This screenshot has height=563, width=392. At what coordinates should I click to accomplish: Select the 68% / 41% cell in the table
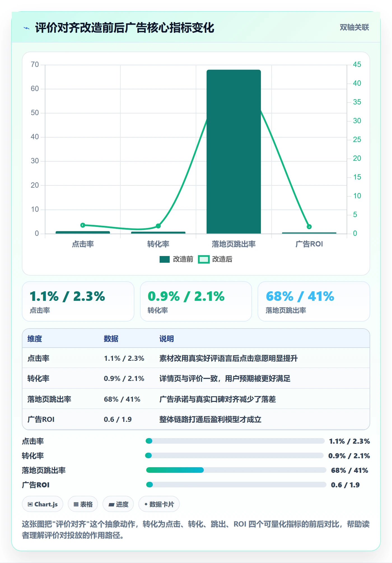[x=122, y=399]
